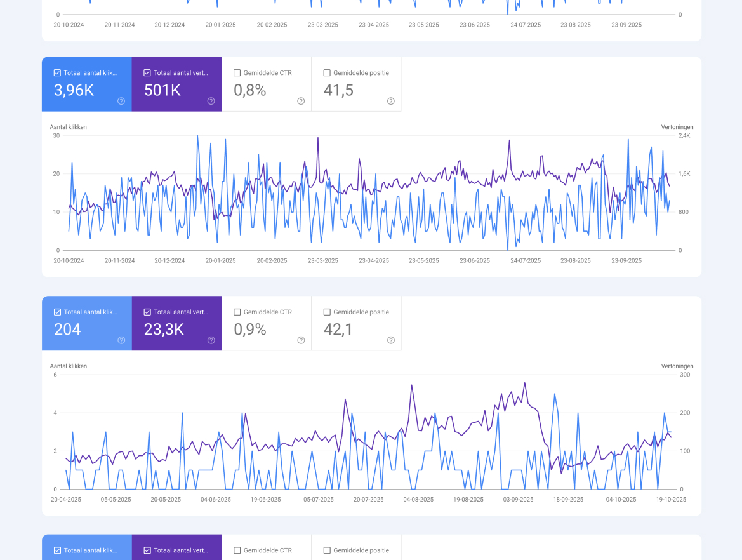The image size is (742, 560).
Task: Uncheck Totaal aantal vertoningen checkbox above 23,3K
Action: click(x=147, y=312)
